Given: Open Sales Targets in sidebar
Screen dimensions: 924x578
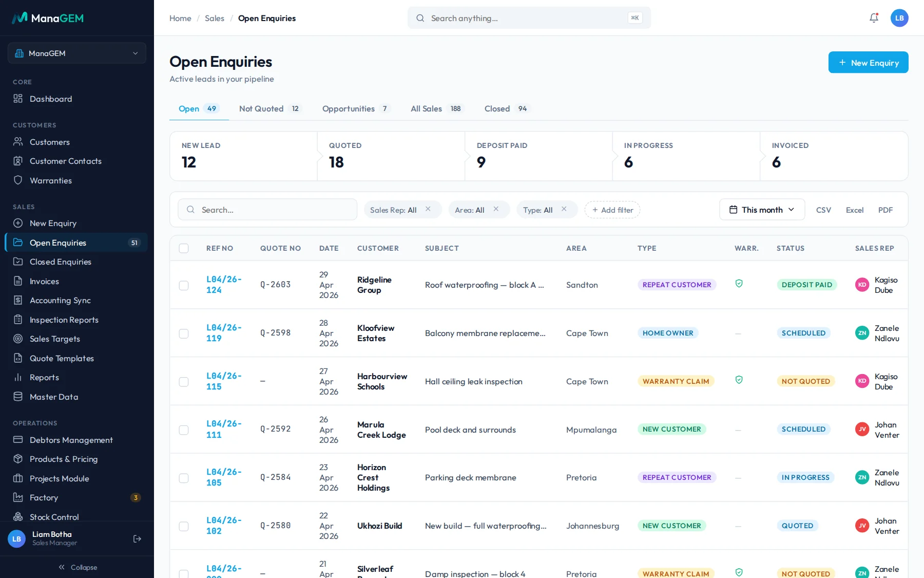Looking at the screenshot, I should pyautogui.click(x=77, y=339).
